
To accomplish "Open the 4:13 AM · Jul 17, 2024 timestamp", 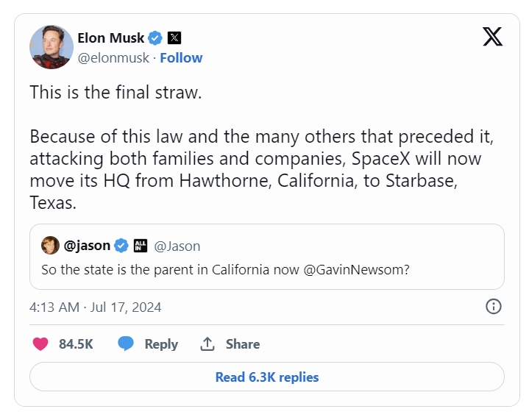I will (95, 307).
